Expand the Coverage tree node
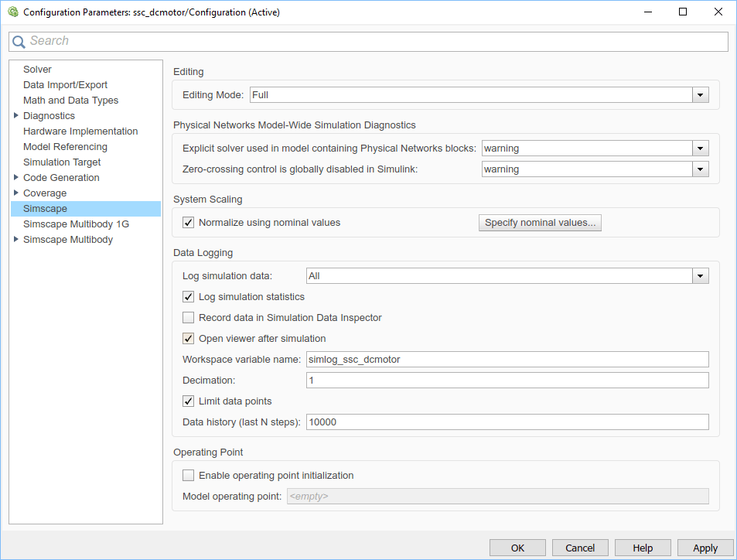Screen dimensions: 737x560 [x=16, y=193]
